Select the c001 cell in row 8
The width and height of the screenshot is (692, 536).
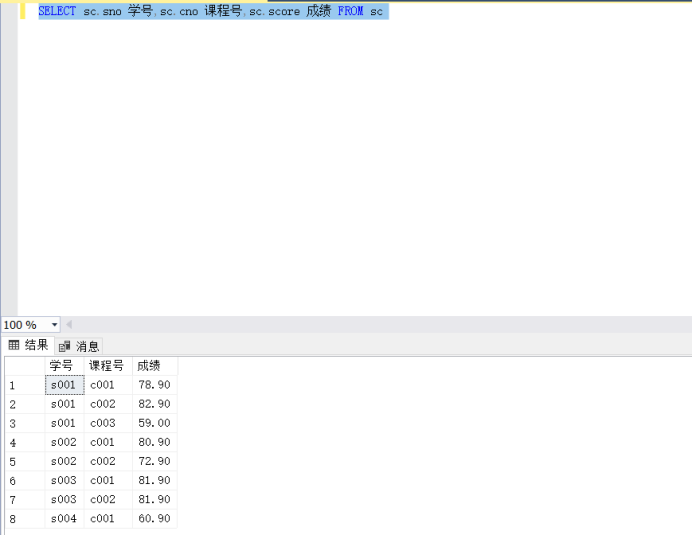click(x=108, y=518)
